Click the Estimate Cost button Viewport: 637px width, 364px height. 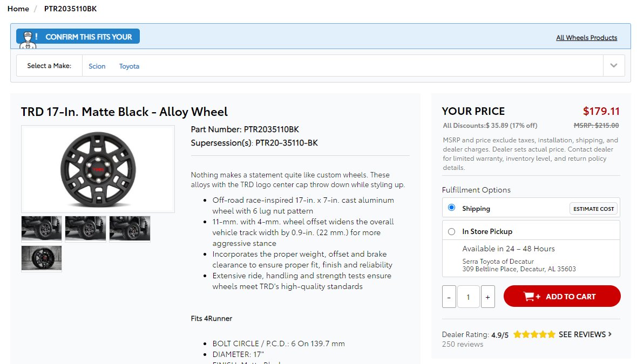coord(593,209)
